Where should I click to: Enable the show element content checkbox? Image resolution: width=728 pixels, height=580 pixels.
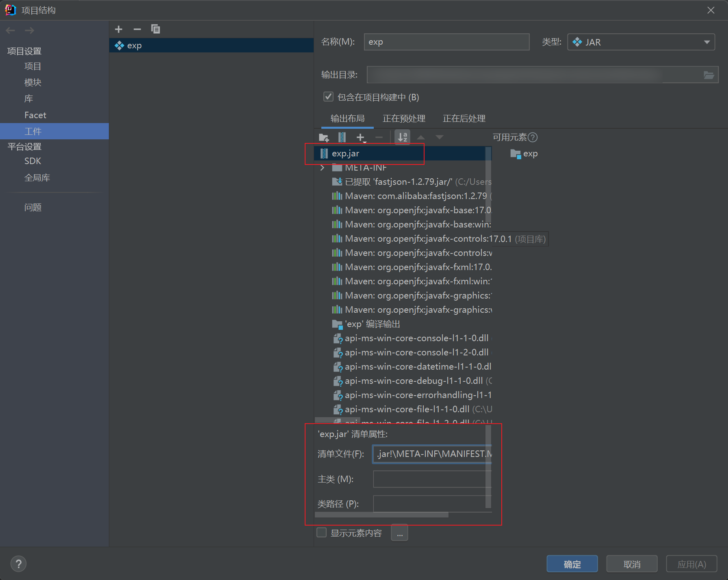[x=322, y=532]
